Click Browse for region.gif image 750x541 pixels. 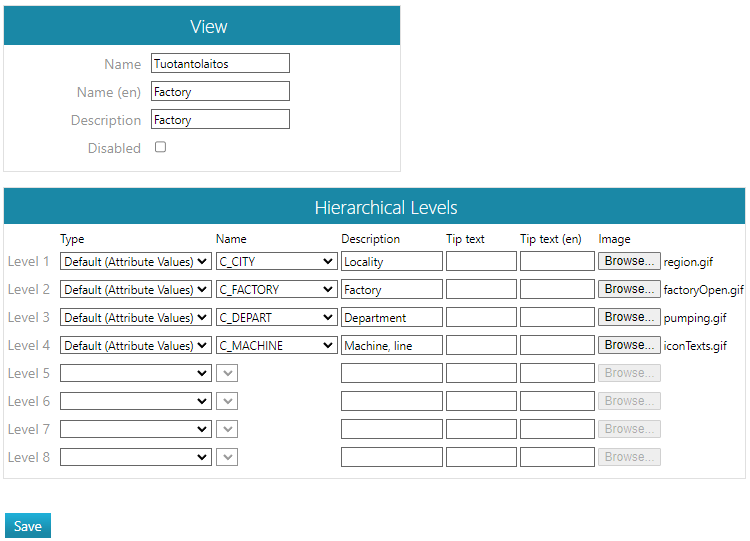tap(629, 261)
